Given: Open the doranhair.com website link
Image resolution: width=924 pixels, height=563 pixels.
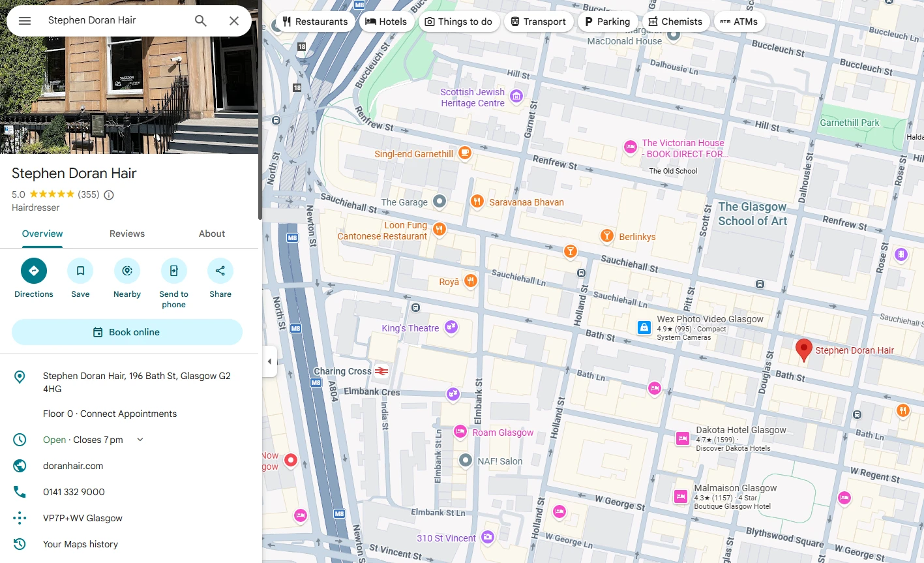Looking at the screenshot, I should (73, 466).
